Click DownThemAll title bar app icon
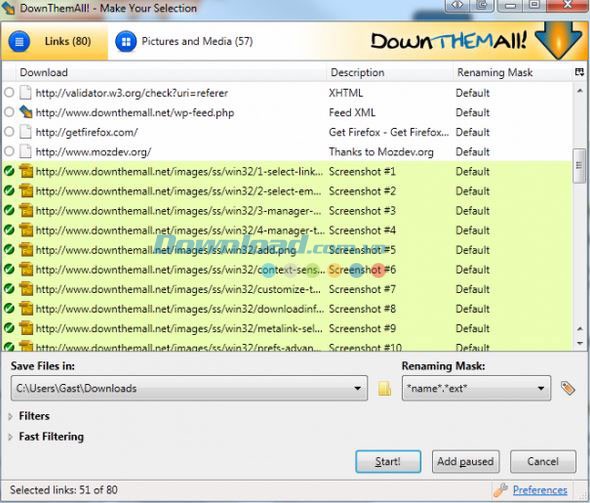This screenshot has width=590, height=503. [x=8, y=8]
